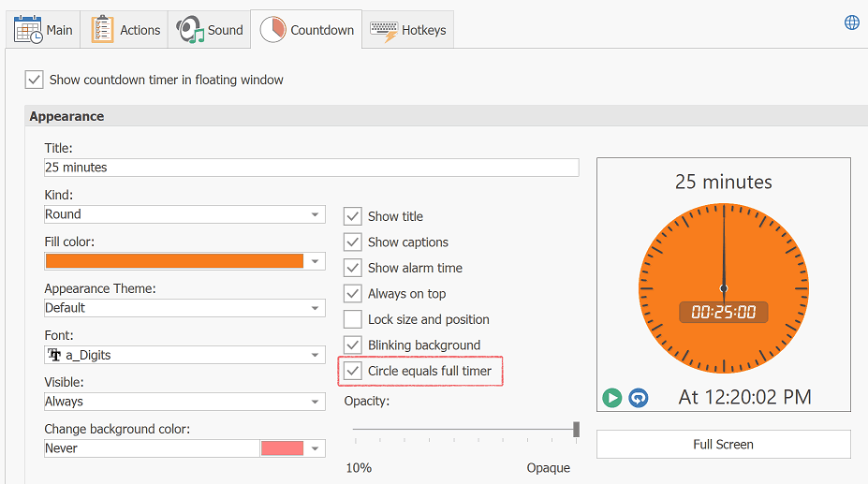Viewport: 868px width, 484px height.
Task: Click the Appearance section header
Action: pos(447,116)
